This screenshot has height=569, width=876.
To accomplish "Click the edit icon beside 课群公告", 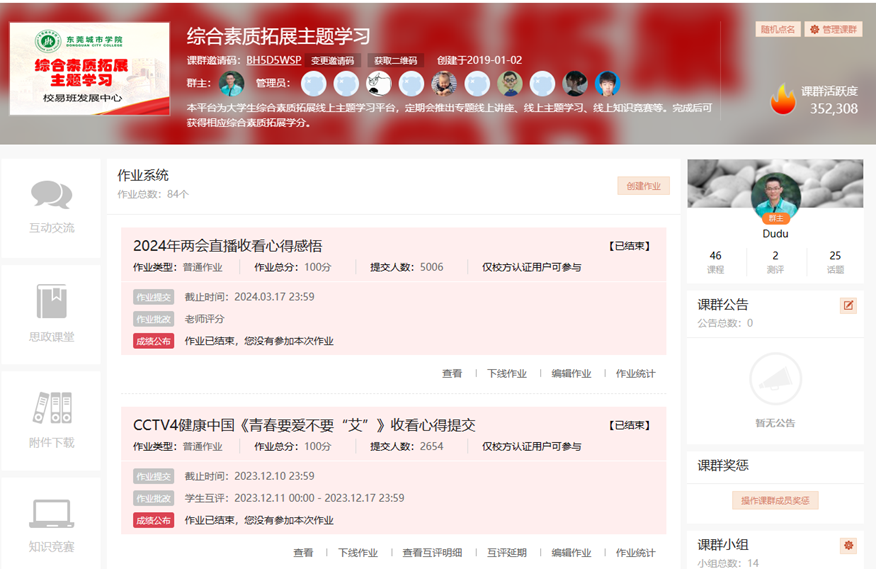I will click(849, 305).
